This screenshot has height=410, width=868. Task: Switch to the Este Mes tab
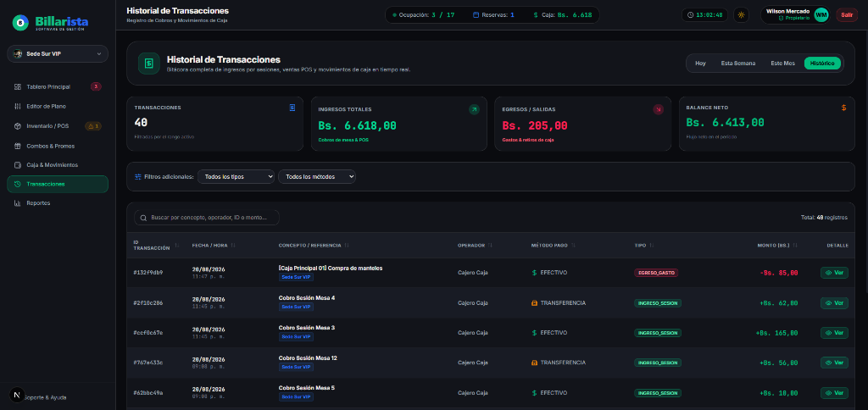click(782, 64)
